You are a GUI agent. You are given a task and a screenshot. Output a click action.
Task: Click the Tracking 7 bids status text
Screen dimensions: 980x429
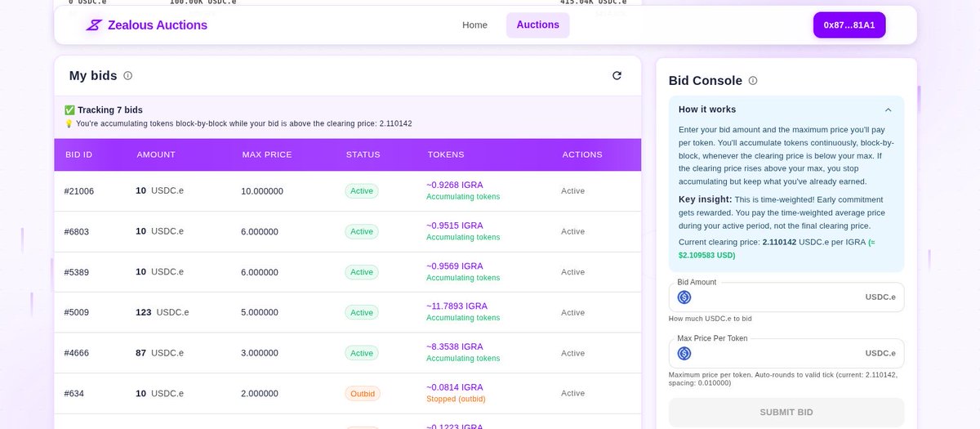tap(110, 109)
